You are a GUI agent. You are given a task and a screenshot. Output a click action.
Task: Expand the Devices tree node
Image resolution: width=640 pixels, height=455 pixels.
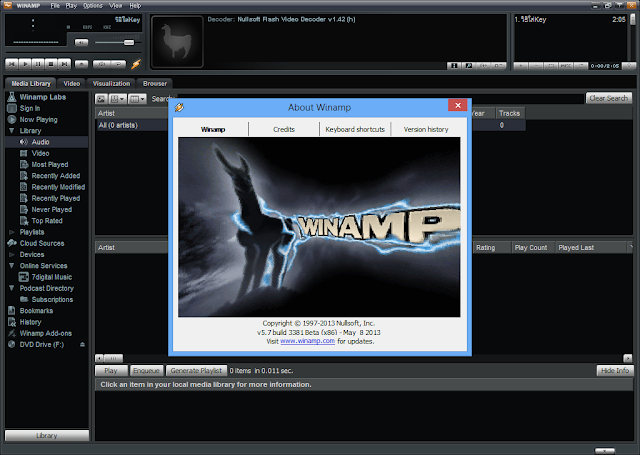11,254
